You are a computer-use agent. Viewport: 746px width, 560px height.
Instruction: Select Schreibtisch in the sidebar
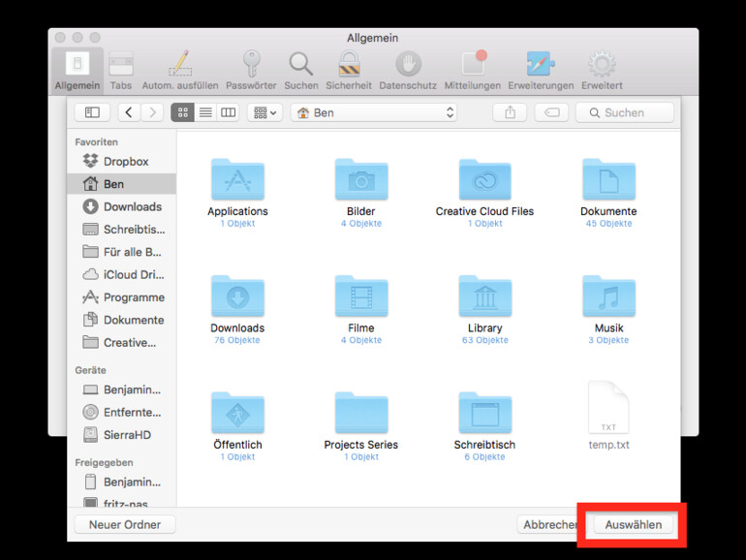point(122,230)
